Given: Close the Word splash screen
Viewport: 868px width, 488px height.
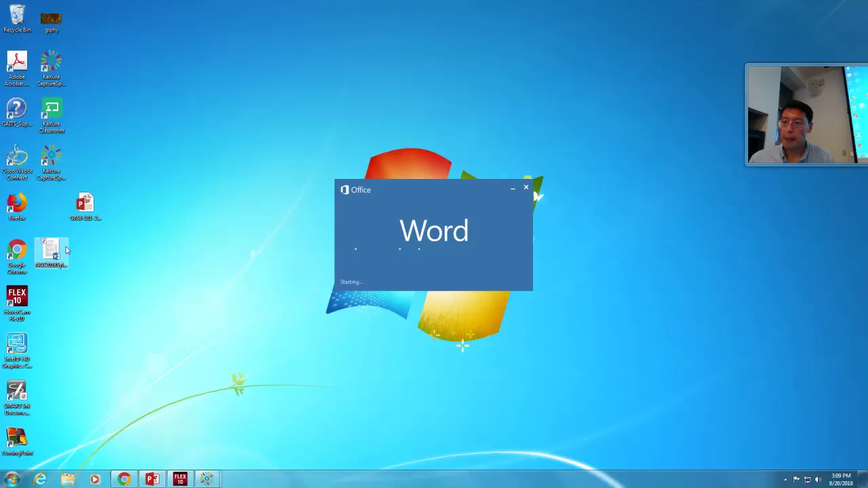Looking at the screenshot, I should click(x=526, y=188).
